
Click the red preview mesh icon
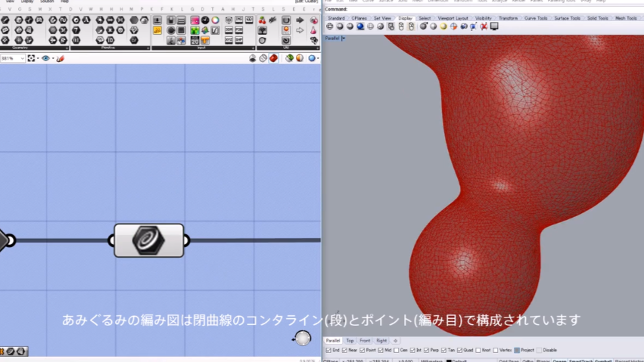coord(273,58)
